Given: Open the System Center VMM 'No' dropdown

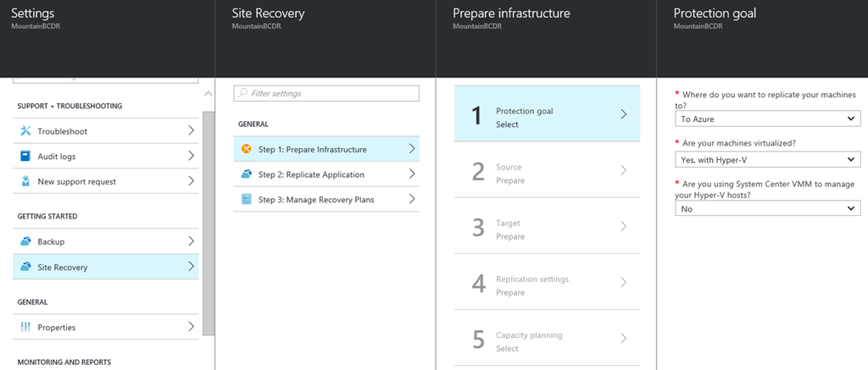Looking at the screenshot, I should click(x=768, y=208).
